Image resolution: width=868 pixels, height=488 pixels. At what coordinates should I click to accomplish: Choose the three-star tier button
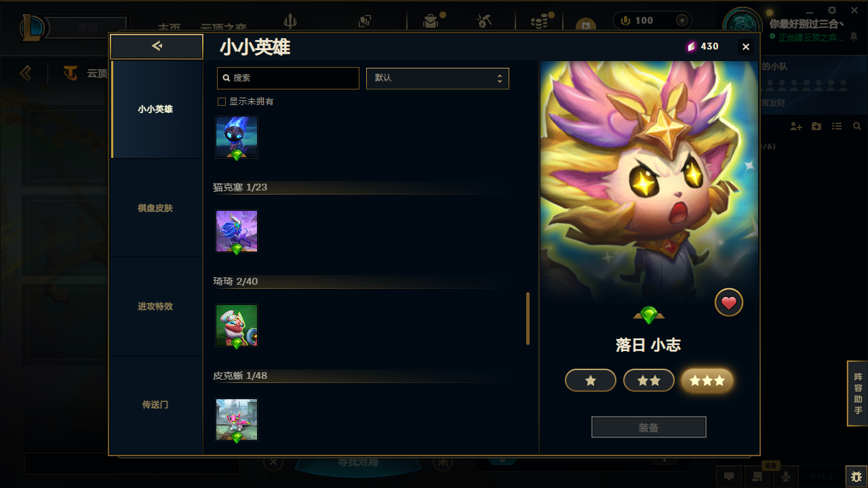707,381
